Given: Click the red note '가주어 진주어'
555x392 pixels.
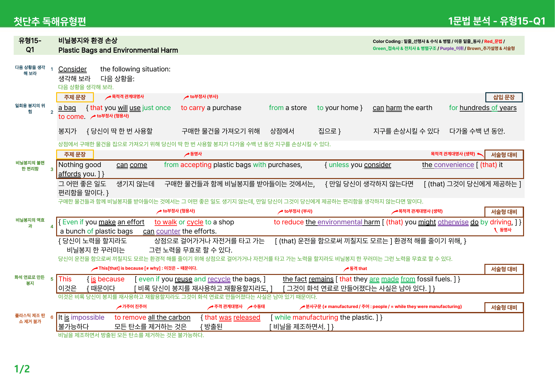Looking at the screenshot, I should pyautogui.click(x=134, y=306).
